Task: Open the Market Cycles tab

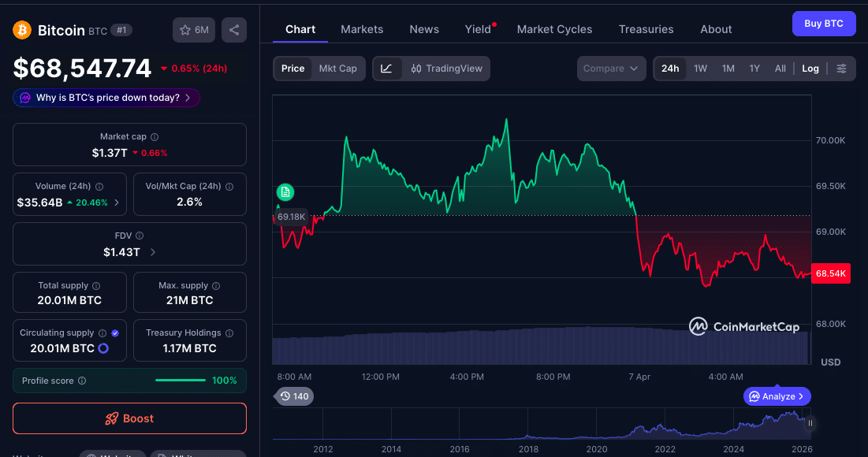Action: coord(554,29)
